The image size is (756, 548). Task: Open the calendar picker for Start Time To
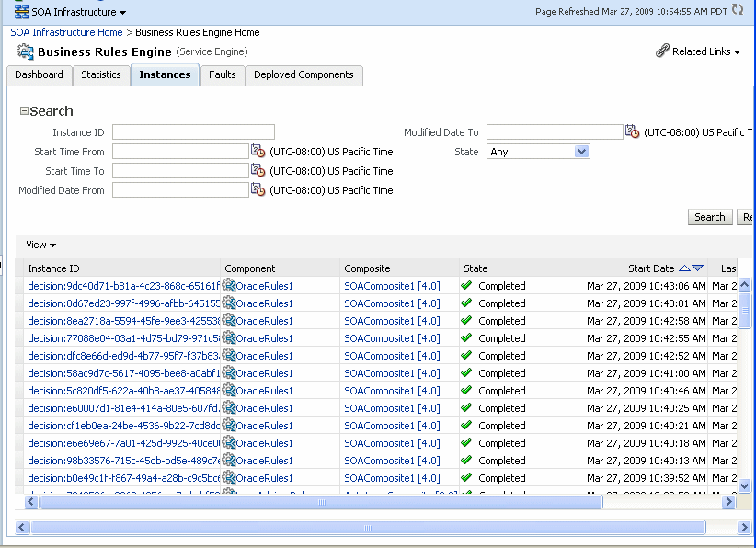pos(258,170)
